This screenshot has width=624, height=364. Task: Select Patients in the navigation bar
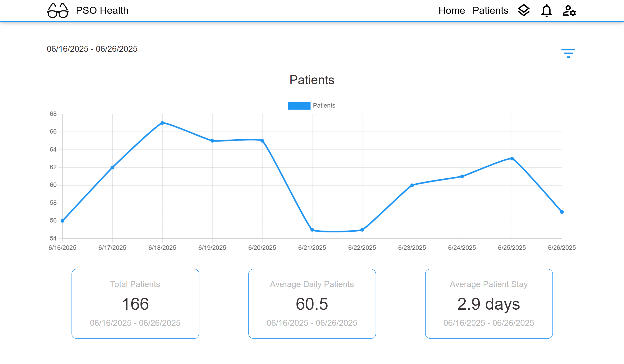point(490,10)
